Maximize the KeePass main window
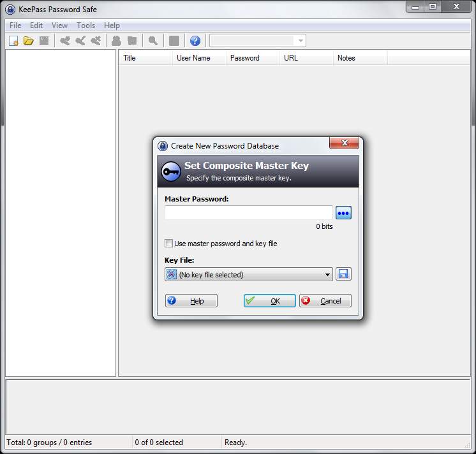This screenshot has height=454, width=476. (432, 6)
